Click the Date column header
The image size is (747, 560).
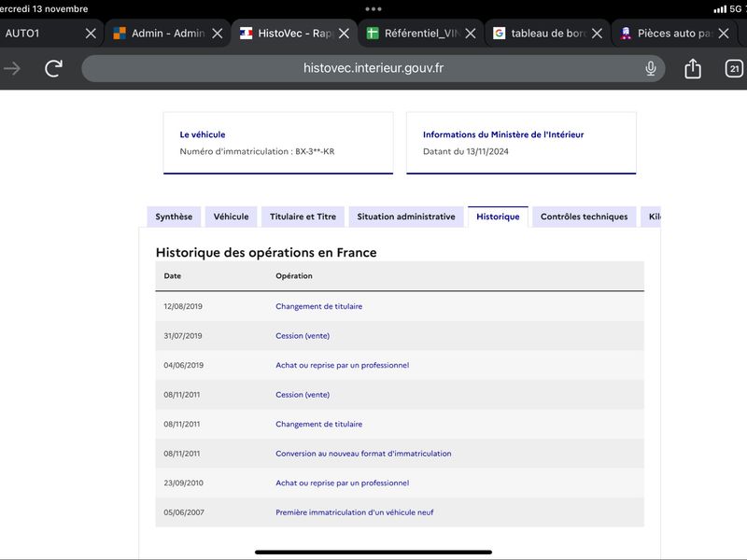173,275
